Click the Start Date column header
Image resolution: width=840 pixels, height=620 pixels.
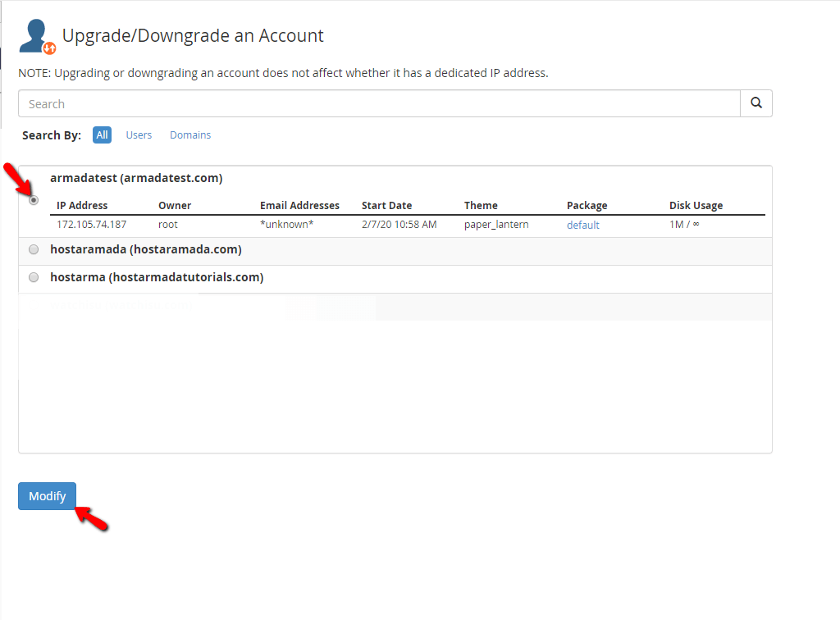tap(386, 205)
